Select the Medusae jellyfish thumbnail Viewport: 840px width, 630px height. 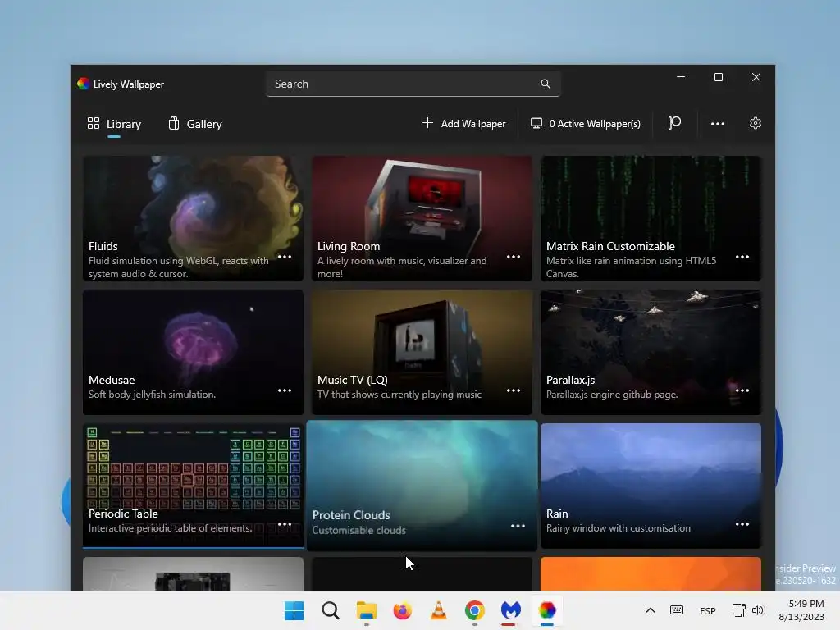(193, 352)
